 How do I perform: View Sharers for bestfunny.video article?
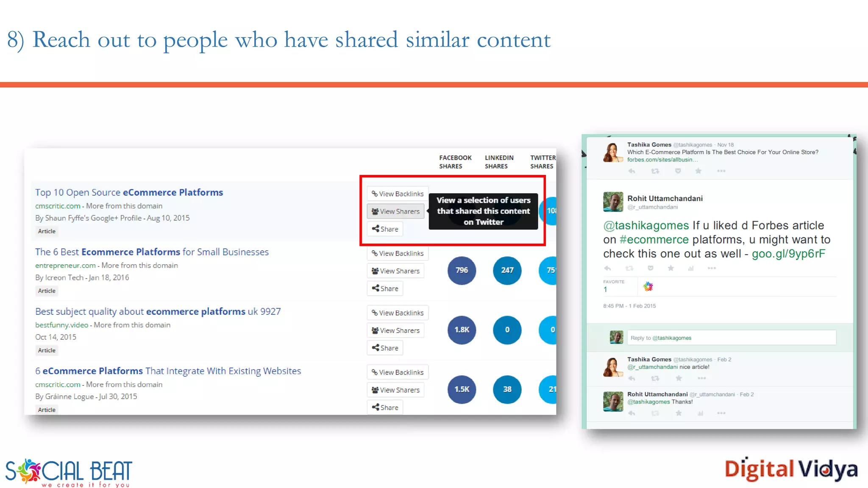395,330
